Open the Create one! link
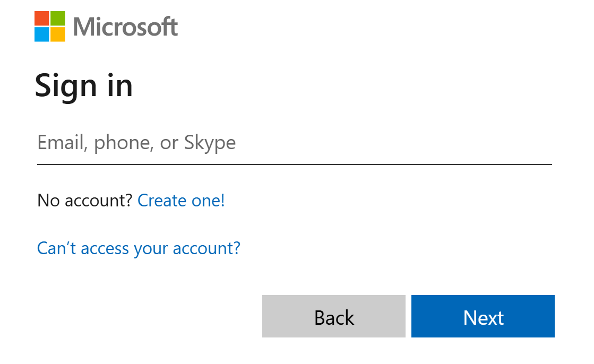 pyautogui.click(x=180, y=201)
